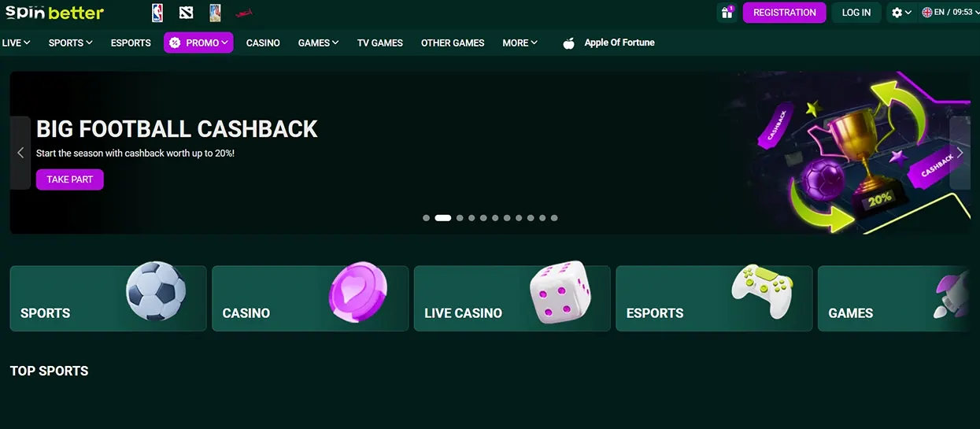This screenshot has width=980, height=429.
Task: Go to previous banner with left arrow
Action: (x=20, y=153)
